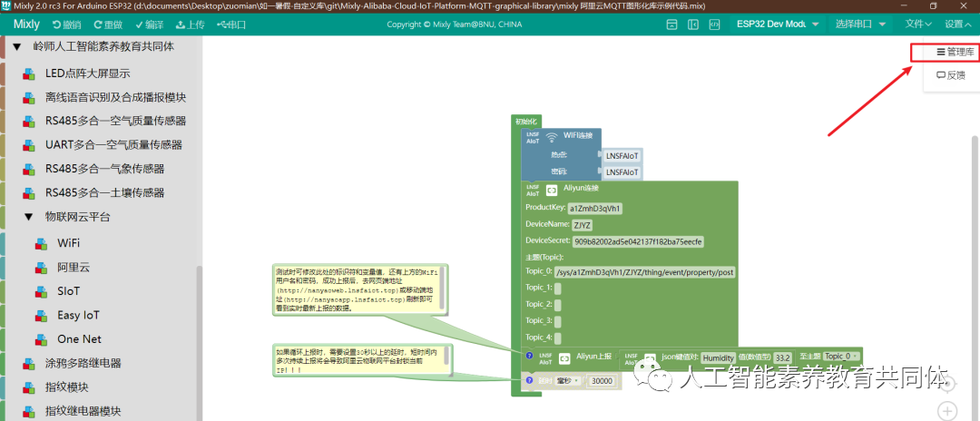This screenshot has height=421, width=980.
Task: Click the link icon on Aliyun连接 block
Action: point(552,190)
